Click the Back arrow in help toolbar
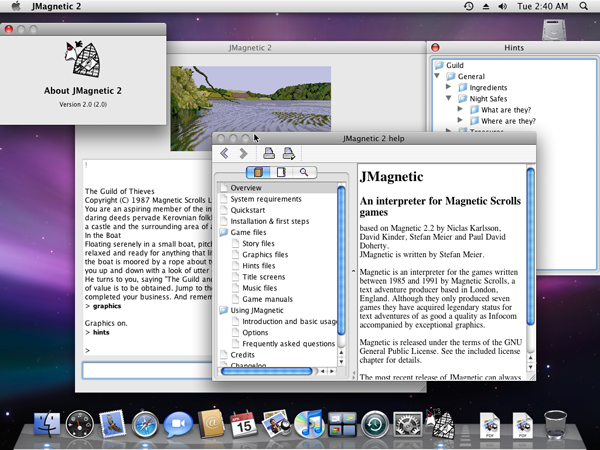Image resolution: width=600 pixels, height=450 pixels. tap(225, 153)
